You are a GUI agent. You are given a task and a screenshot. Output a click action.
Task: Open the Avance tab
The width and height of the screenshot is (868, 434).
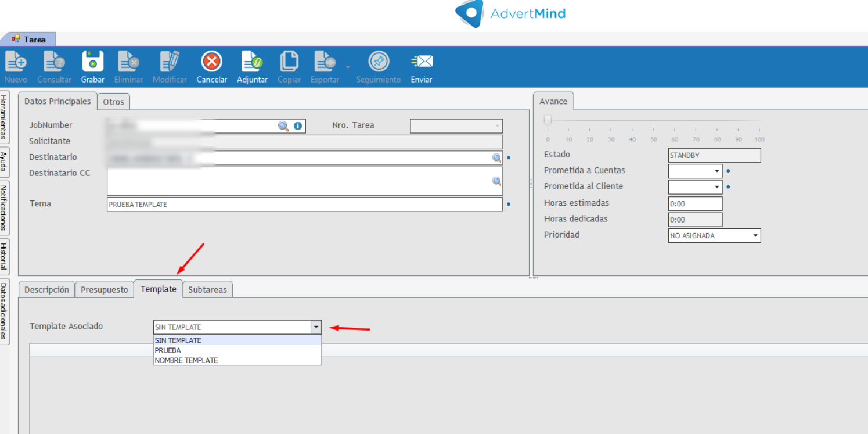[x=553, y=101]
